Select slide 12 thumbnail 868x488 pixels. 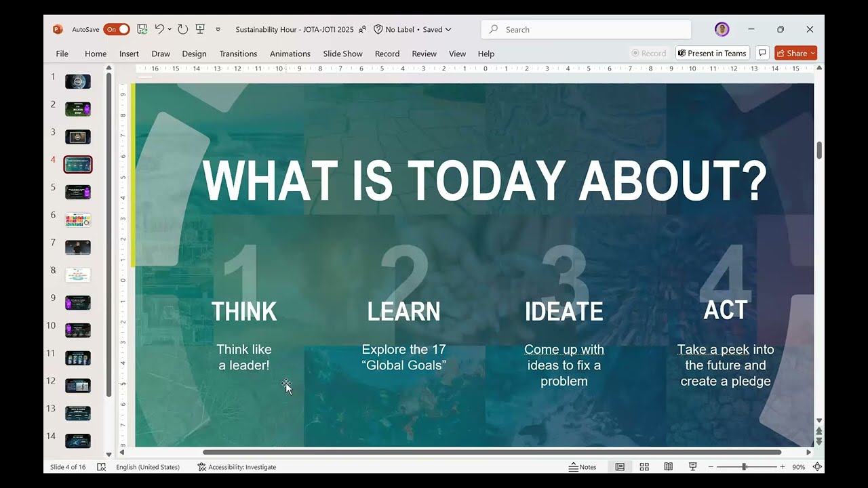tap(78, 385)
